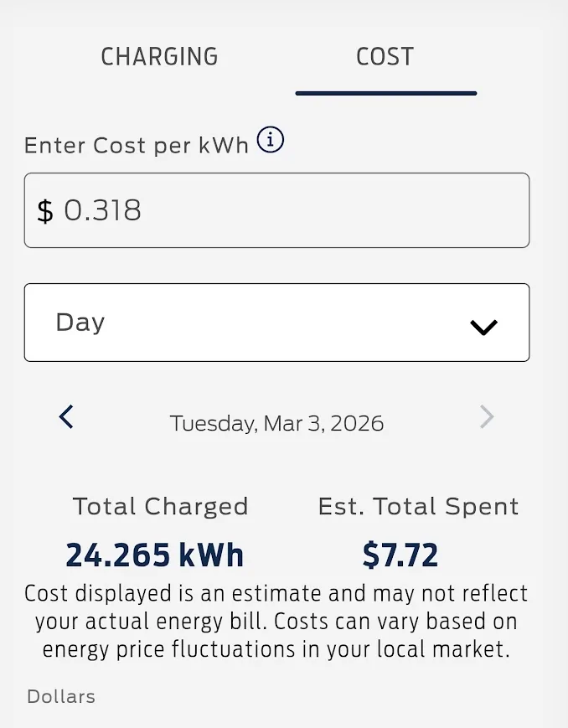Click the Enter Cost per kWh label
The image size is (568, 728).
click(137, 145)
